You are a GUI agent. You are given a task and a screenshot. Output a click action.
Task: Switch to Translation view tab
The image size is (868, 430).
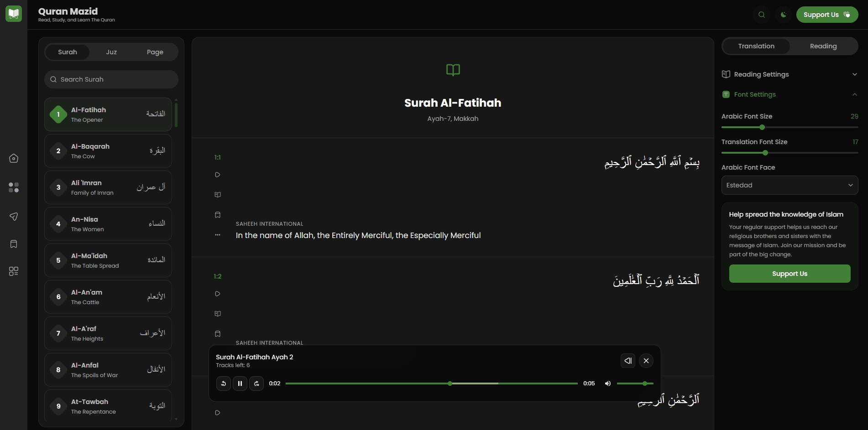tap(756, 46)
